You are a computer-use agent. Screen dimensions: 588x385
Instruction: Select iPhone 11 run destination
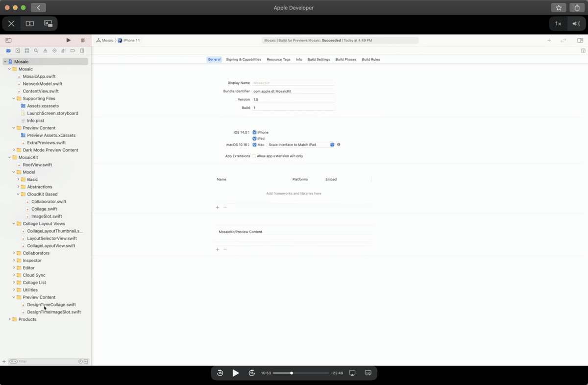pyautogui.click(x=129, y=40)
